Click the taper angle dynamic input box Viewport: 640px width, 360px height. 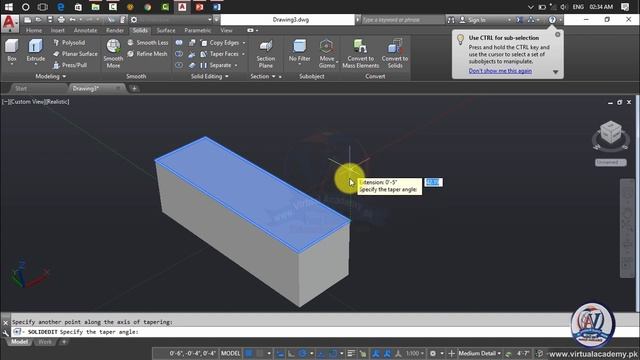(433, 182)
